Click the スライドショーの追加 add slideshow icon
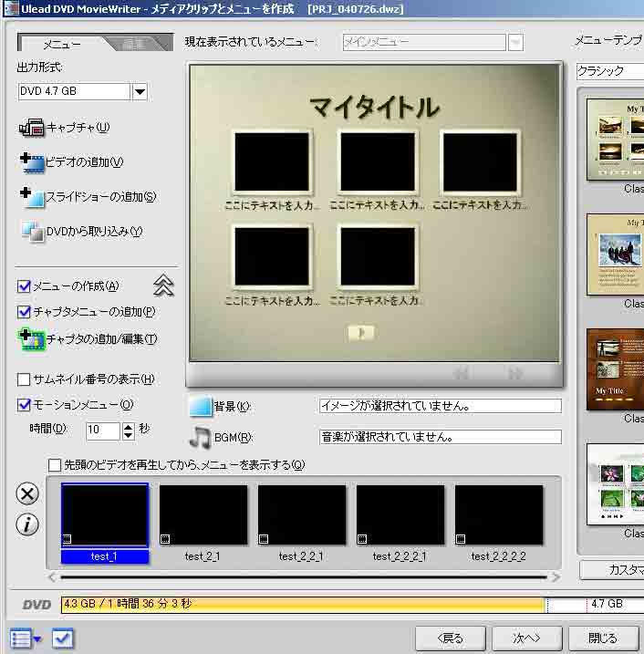 pyautogui.click(x=32, y=196)
